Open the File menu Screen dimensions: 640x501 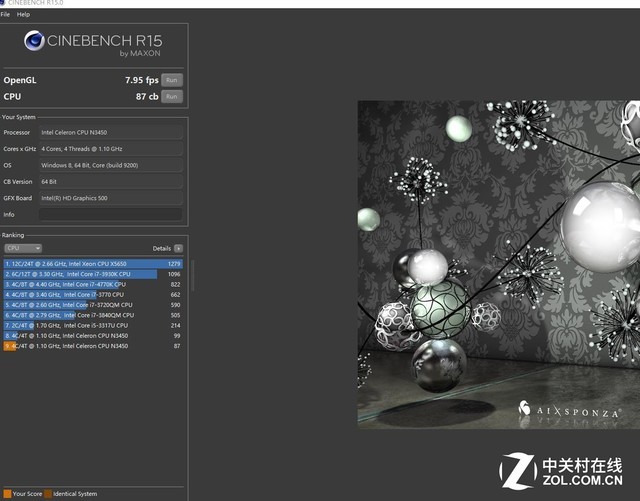click(x=5, y=14)
